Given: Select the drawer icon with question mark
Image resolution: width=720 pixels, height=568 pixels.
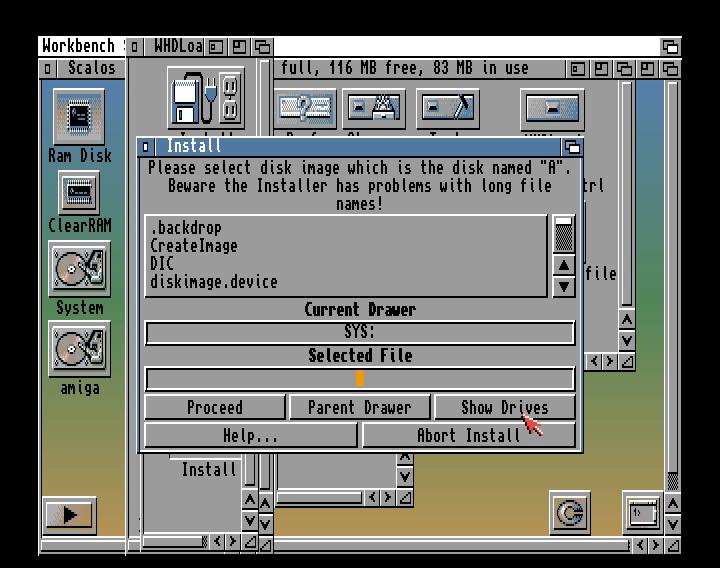Looking at the screenshot, I should click(307, 106).
